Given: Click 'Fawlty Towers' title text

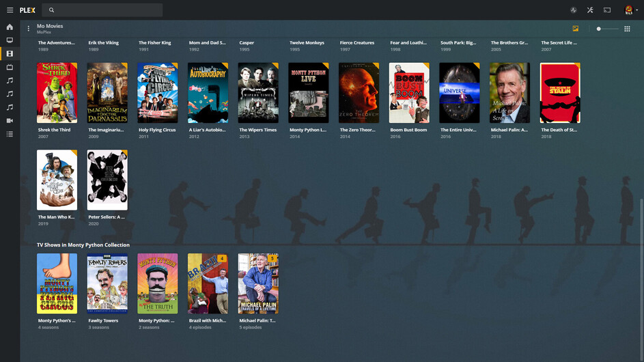Looking at the screenshot, I should point(103,320).
